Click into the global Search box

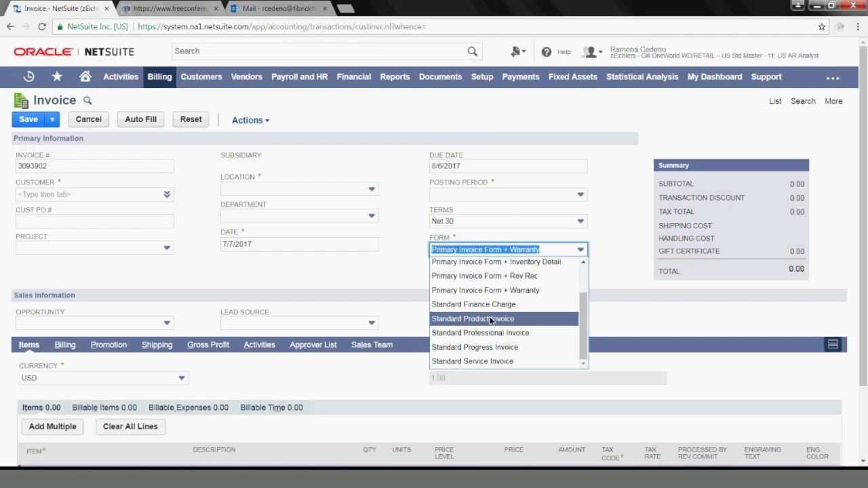point(319,52)
